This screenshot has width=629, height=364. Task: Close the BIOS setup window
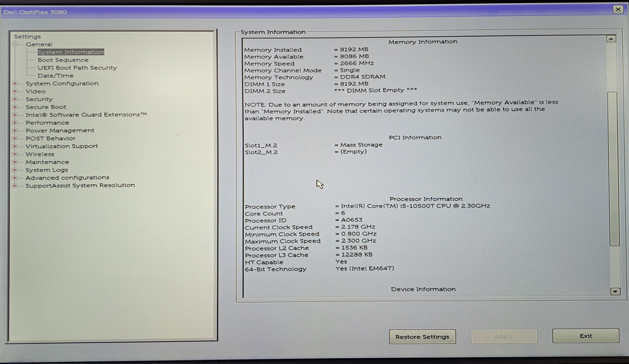(x=618, y=9)
